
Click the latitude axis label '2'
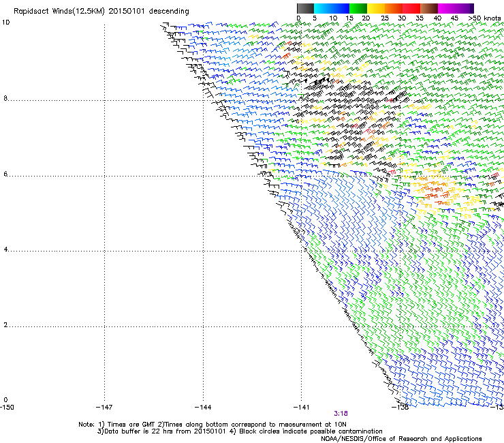pos(5,324)
